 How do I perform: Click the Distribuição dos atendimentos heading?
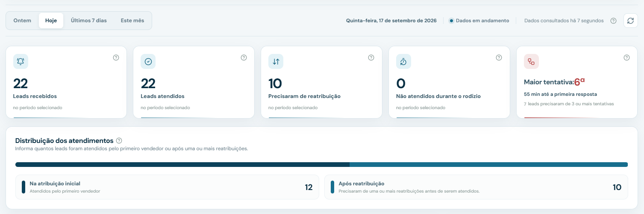pos(64,140)
